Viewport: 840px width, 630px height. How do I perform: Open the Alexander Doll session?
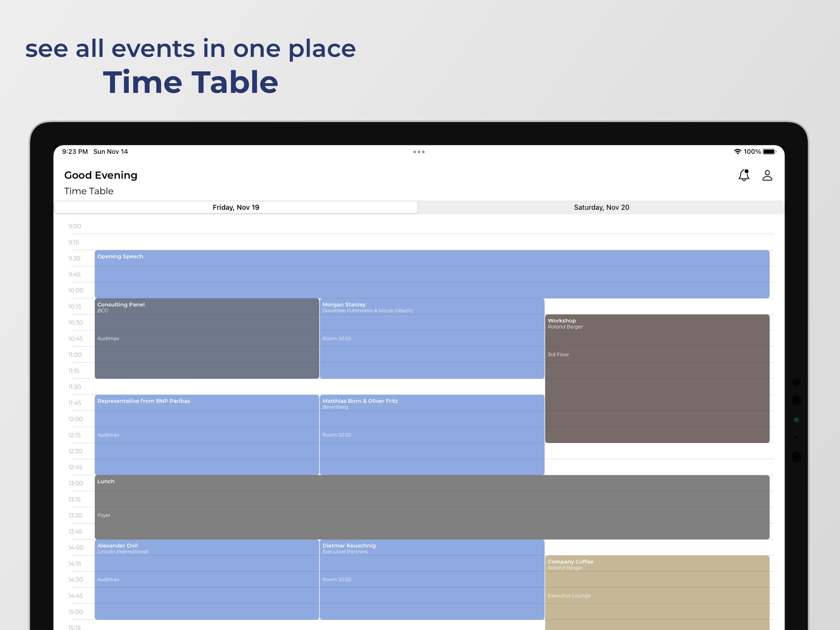[207, 580]
